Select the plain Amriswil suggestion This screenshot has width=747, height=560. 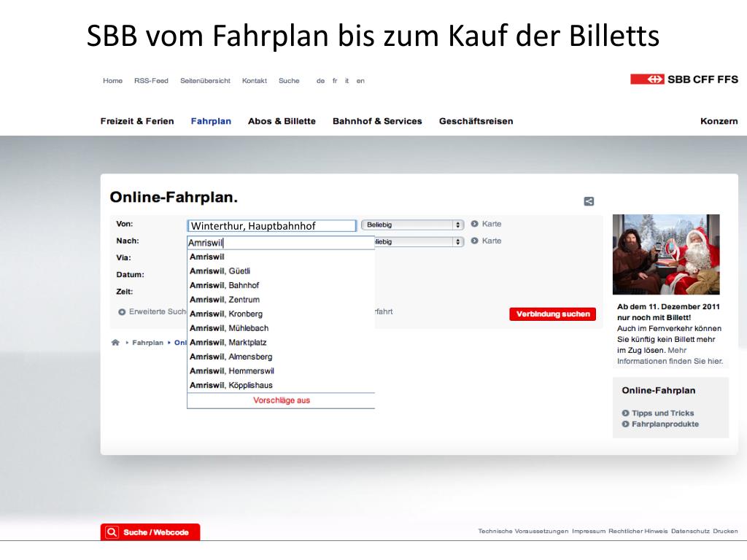click(x=281, y=257)
